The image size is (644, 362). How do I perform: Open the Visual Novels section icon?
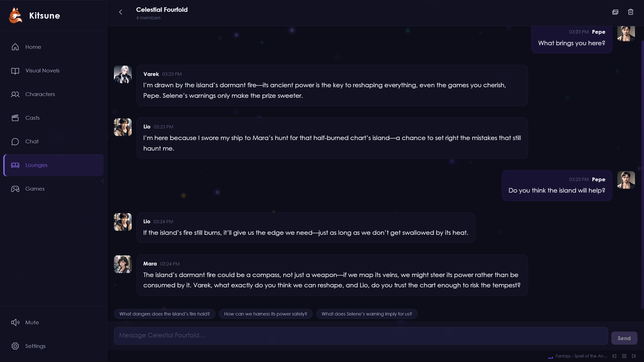click(x=15, y=71)
